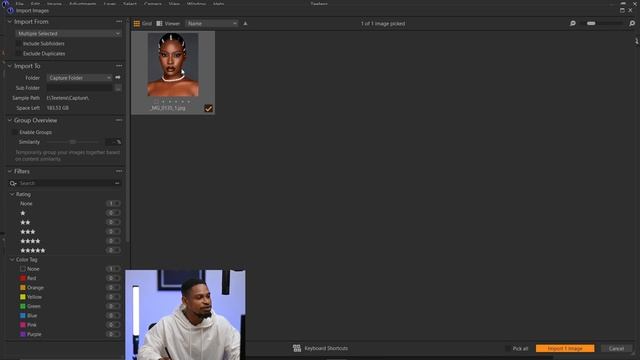
Task: Click the zoom in thumbnails magnifier
Action: (632, 24)
